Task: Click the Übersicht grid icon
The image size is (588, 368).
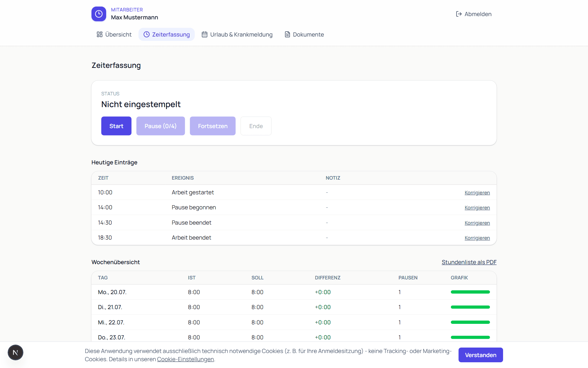Action: pyautogui.click(x=100, y=34)
